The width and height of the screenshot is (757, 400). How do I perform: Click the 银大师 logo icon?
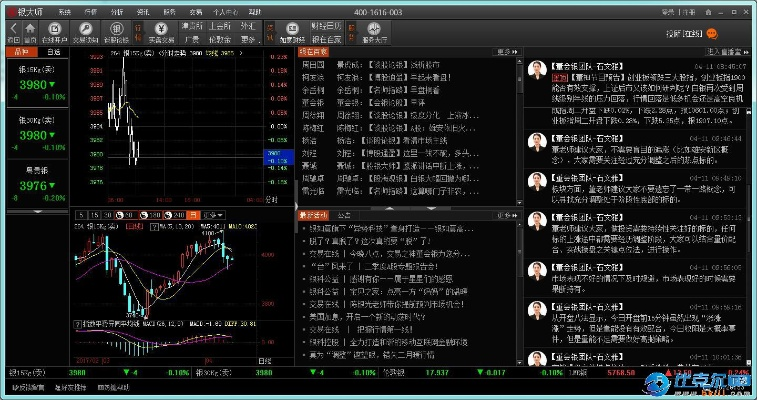pyautogui.click(x=12, y=12)
